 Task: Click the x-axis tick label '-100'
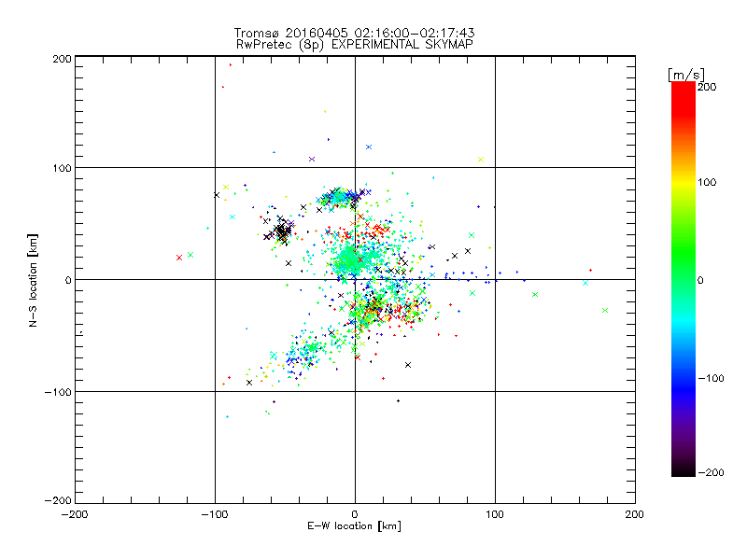click(215, 514)
